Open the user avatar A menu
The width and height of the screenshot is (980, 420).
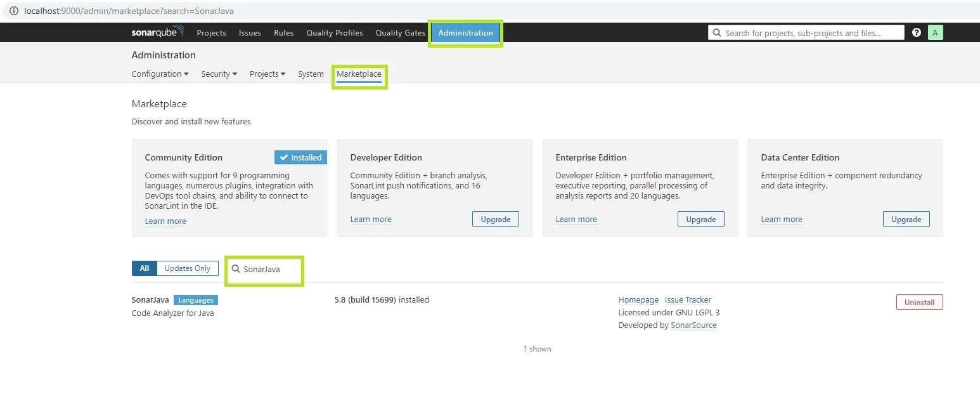pyautogui.click(x=935, y=32)
